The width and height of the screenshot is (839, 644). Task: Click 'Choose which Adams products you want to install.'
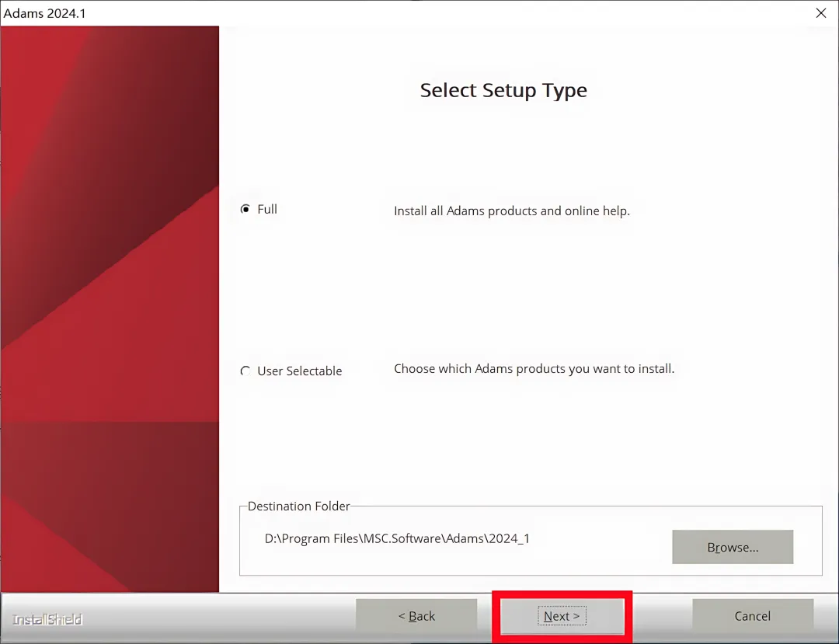(x=534, y=368)
